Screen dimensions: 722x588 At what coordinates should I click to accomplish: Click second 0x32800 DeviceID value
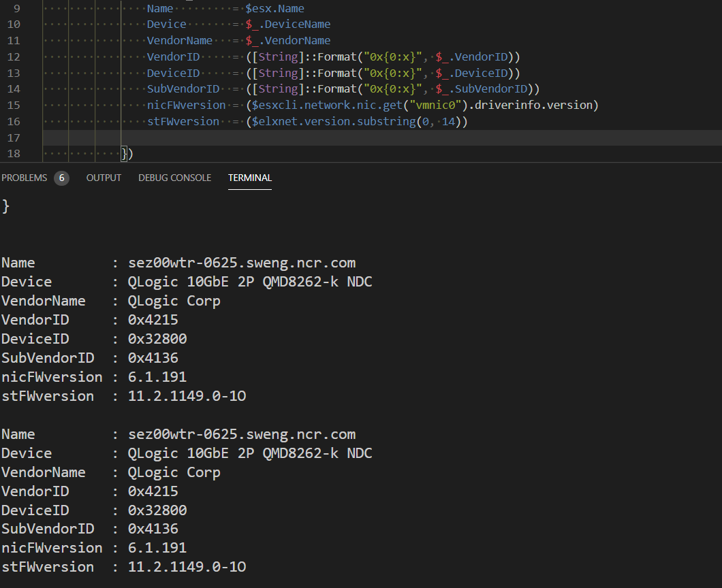click(157, 510)
